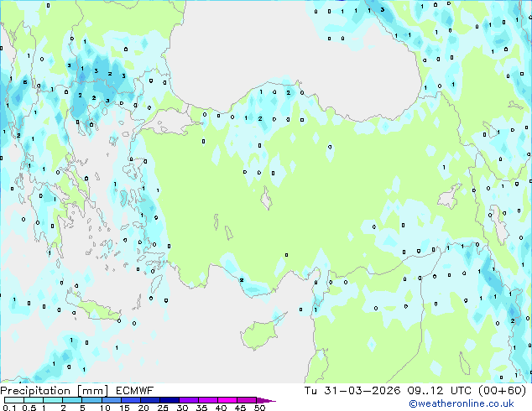Click the 25–30 mm legend color box
The width and height of the screenshot is (532, 411).
click(x=169, y=400)
